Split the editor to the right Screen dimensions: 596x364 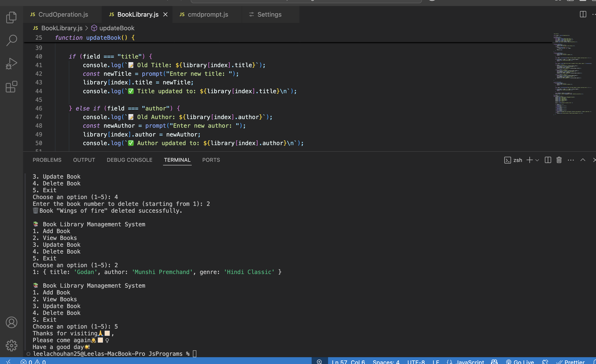click(583, 14)
